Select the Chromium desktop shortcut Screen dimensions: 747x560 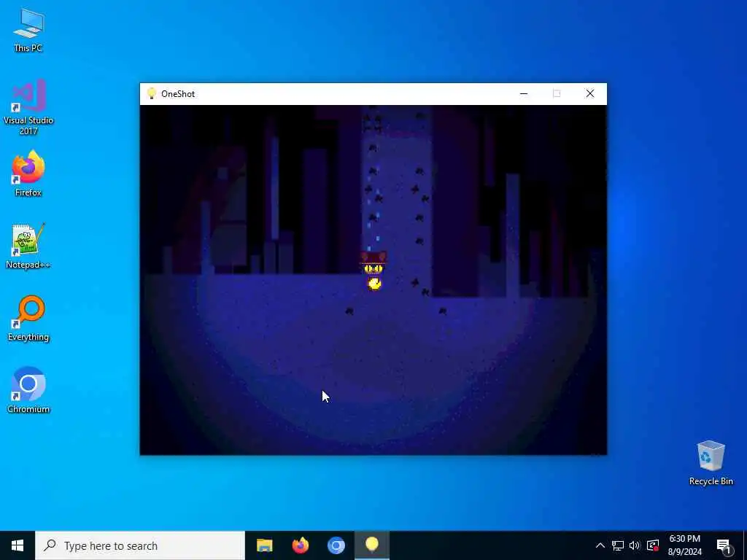point(28,390)
